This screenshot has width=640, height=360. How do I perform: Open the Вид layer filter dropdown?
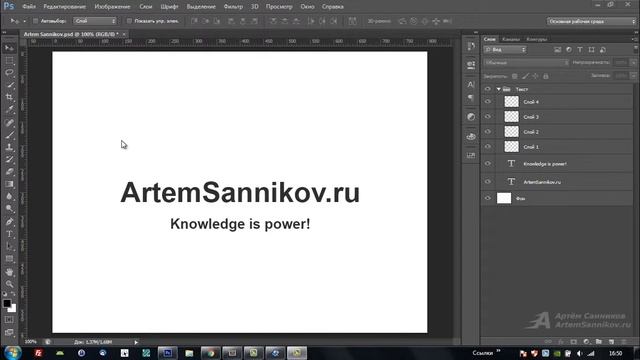pos(505,50)
